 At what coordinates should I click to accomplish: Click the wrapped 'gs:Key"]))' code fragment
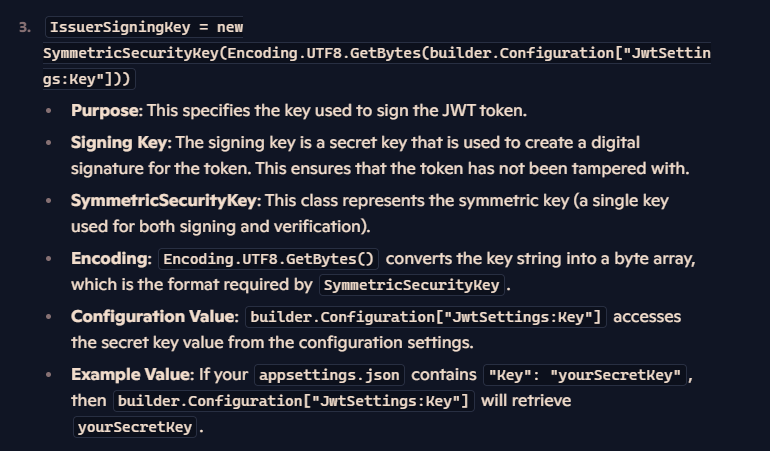click(x=88, y=79)
